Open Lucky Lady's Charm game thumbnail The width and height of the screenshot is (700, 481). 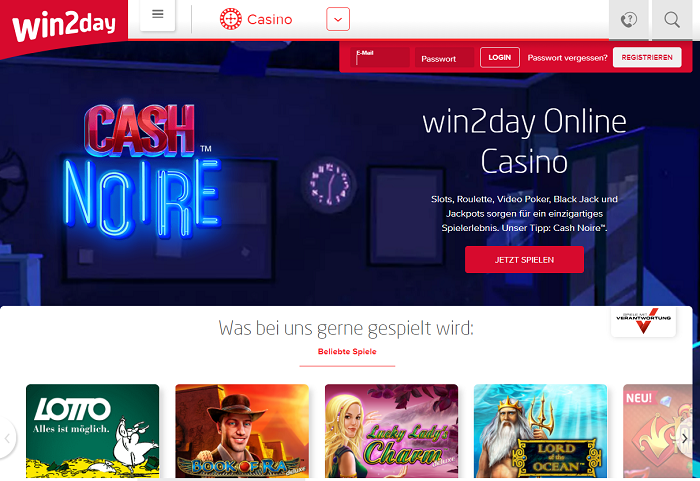pyautogui.click(x=392, y=431)
